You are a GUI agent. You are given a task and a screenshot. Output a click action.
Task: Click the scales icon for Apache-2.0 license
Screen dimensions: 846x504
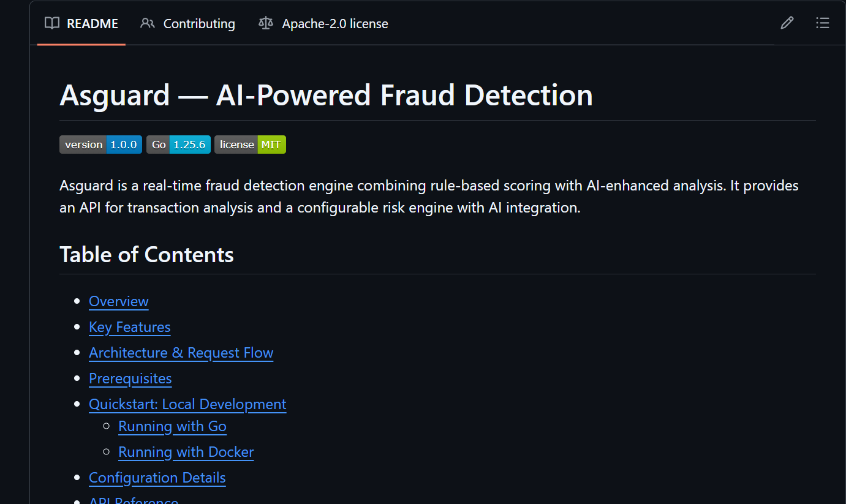[x=265, y=23]
